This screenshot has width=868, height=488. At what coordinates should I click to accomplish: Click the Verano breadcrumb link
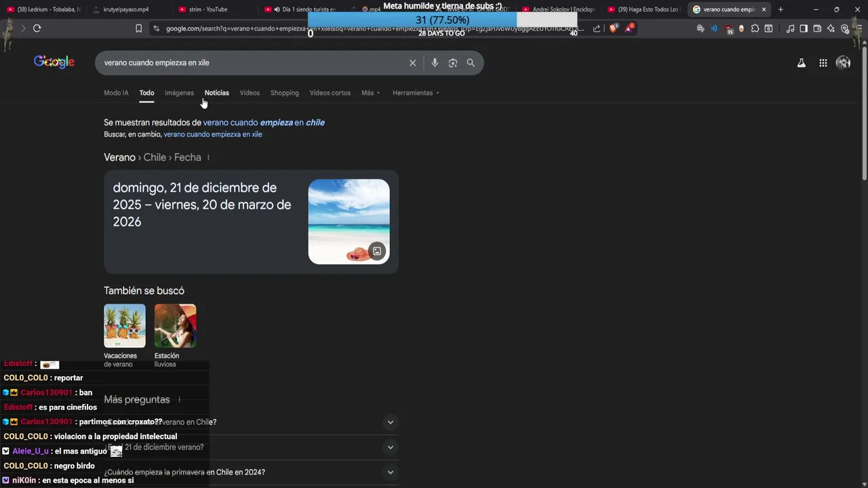pyautogui.click(x=119, y=157)
